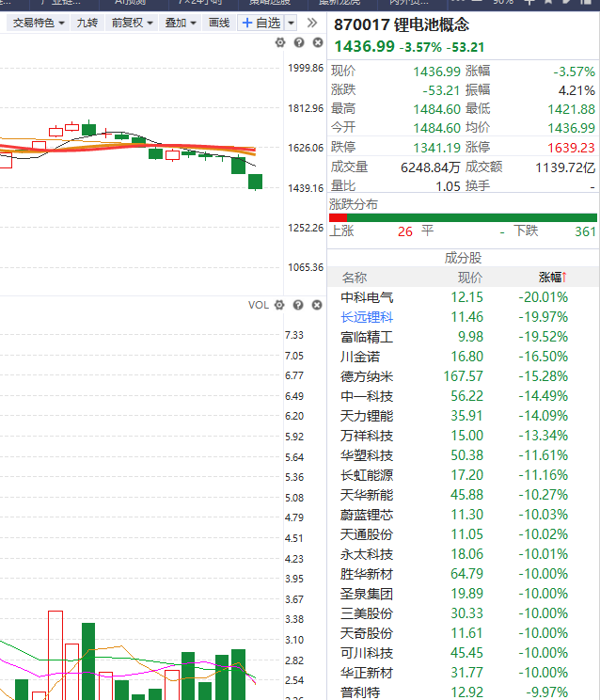
Task: Click 德方纳米 price 167.57
Action: pyautogui.click(x=463, y=376)
